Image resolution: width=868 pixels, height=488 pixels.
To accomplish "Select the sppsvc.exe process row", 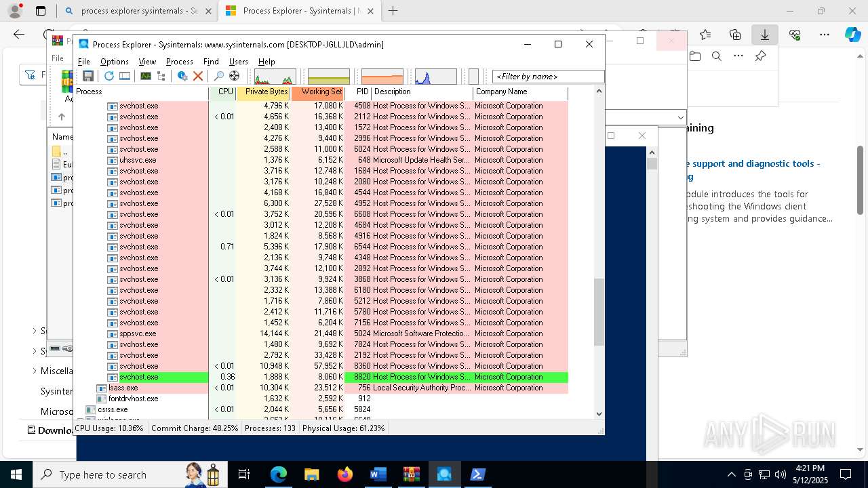I will click(321, 333).
